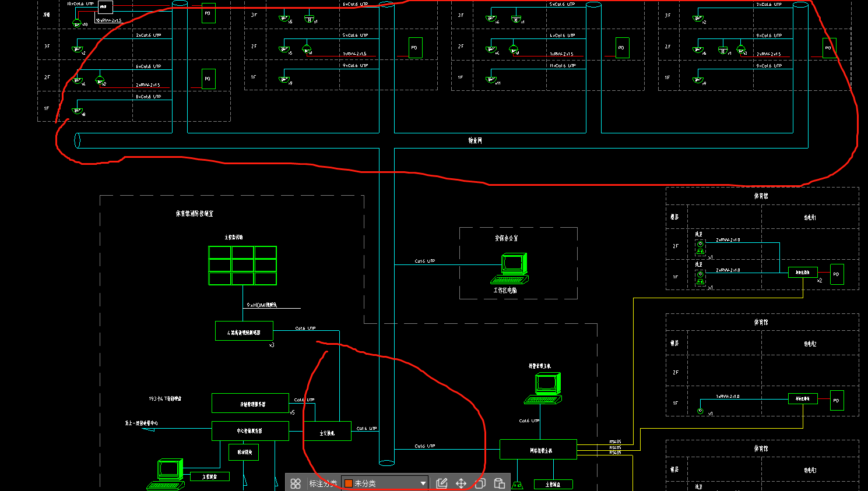868x491 pixels.
Task: Click the 弱电井1 column header
Action: 810,217
